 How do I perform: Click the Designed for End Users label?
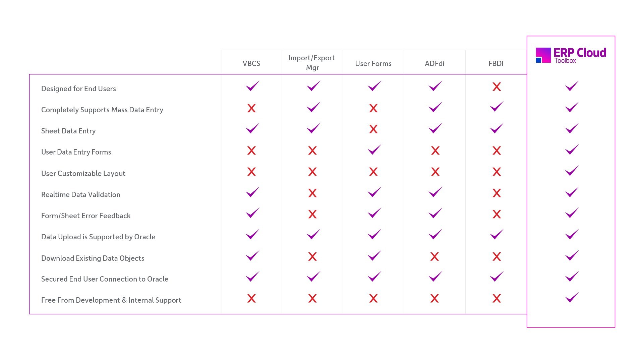click(78, 89)
